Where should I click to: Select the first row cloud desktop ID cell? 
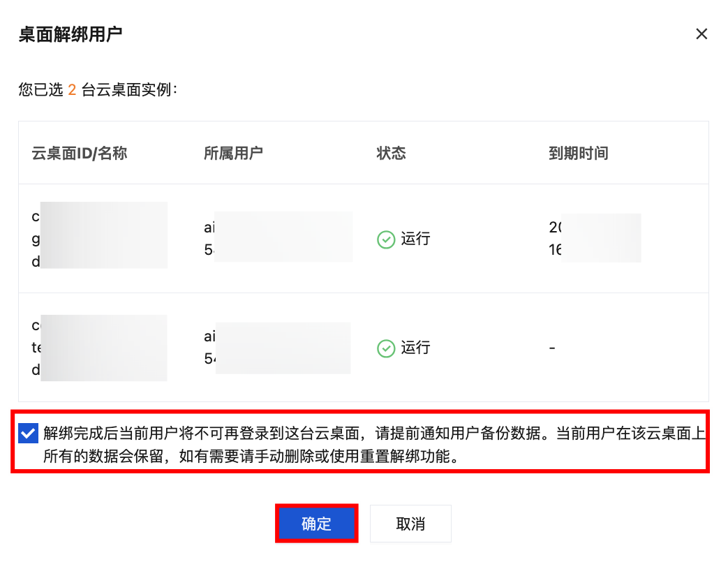coord(99,237)
